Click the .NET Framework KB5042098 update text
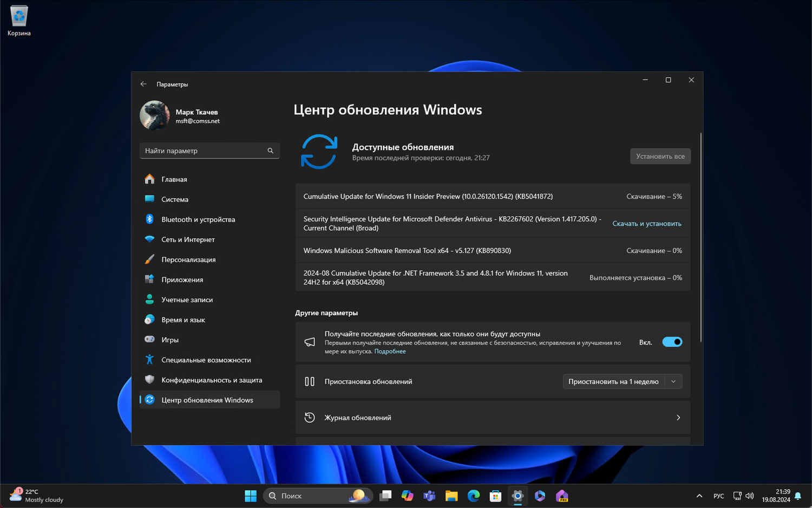 pyautogui.click(x=436, y=278)
